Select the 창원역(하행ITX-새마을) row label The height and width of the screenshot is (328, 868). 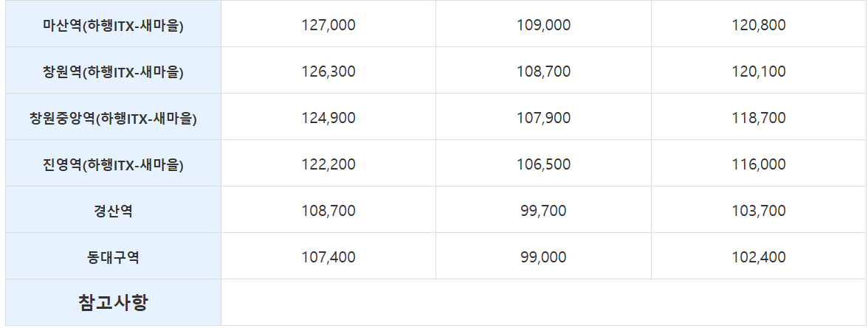[x=113, y=71]
